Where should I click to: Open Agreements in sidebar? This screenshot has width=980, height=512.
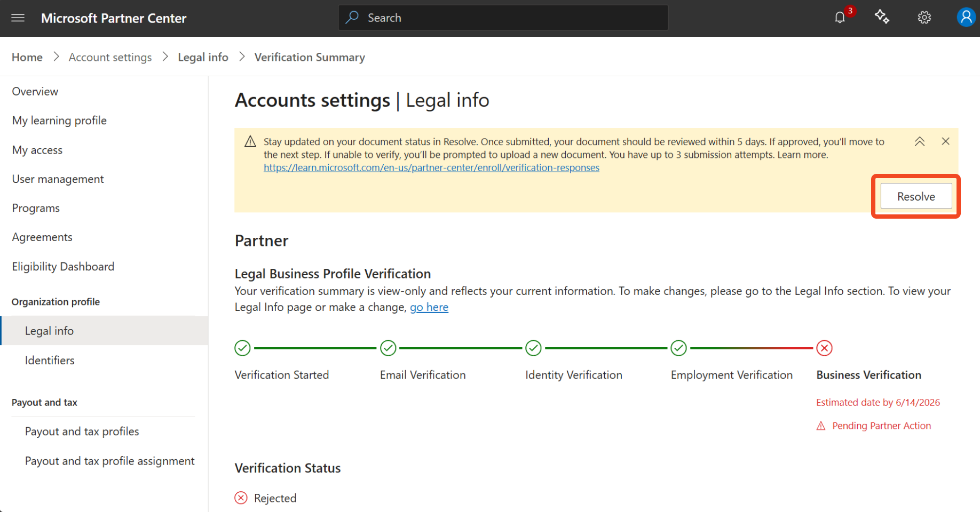tap(42, 237)
